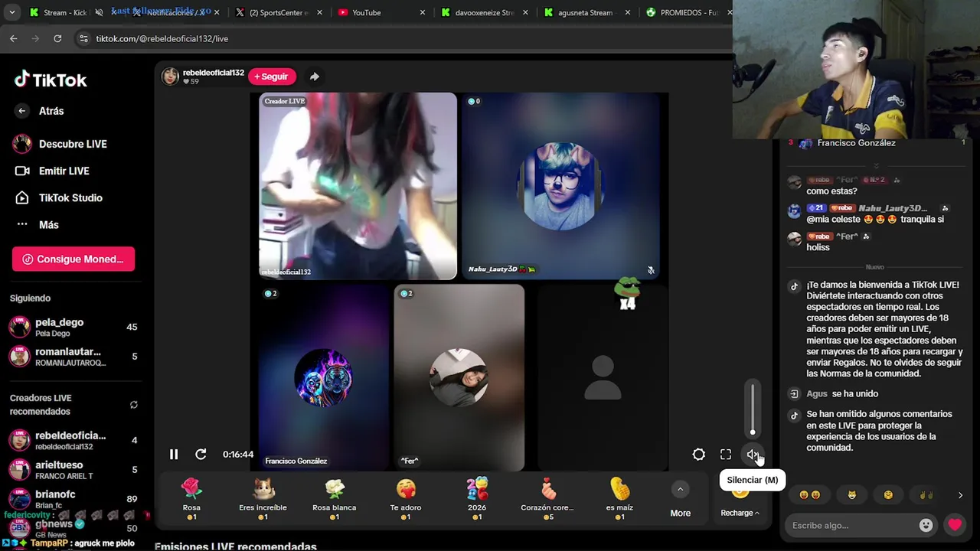This screenshot has height=551, width=980.
Task: Refresh recommended LIVE creators list
Action: (x=134, y=405)
